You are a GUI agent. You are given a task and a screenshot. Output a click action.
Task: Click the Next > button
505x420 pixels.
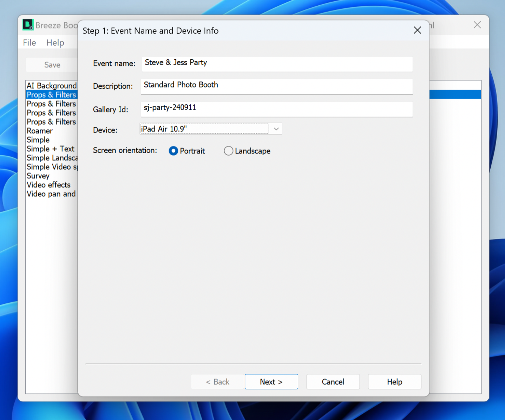(x=271, y=382)
